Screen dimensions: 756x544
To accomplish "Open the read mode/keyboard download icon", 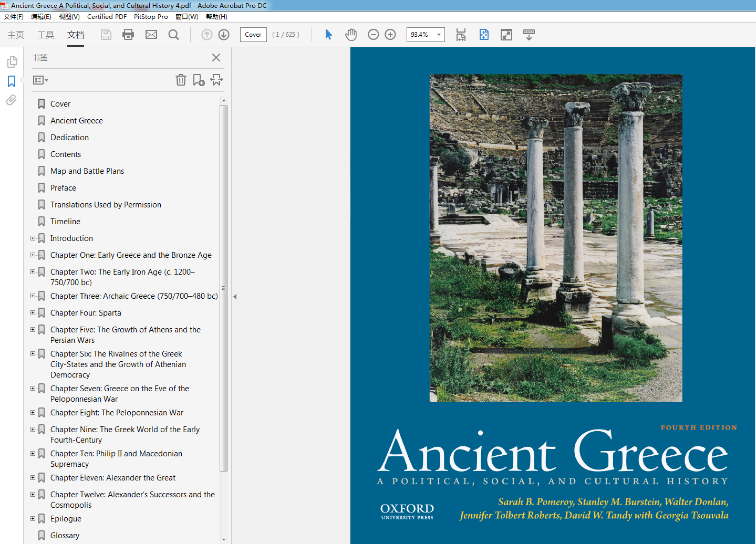I will click(x=529, y=35).
